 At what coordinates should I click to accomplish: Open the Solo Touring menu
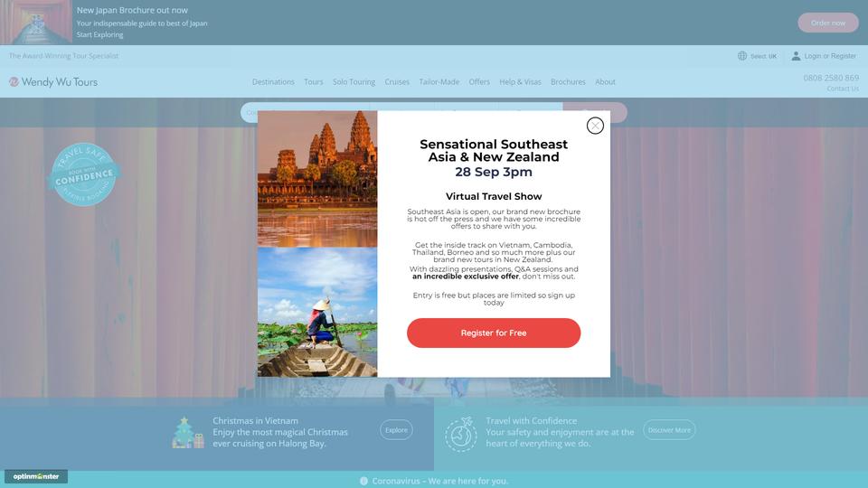[x=354, y=82]
